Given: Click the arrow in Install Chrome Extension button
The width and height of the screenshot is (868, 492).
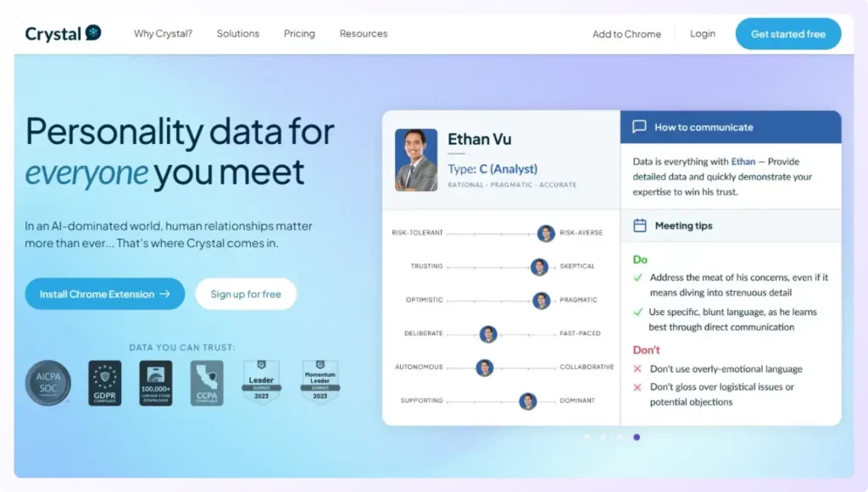Looking at the screenshot, I should coord(165,294).
